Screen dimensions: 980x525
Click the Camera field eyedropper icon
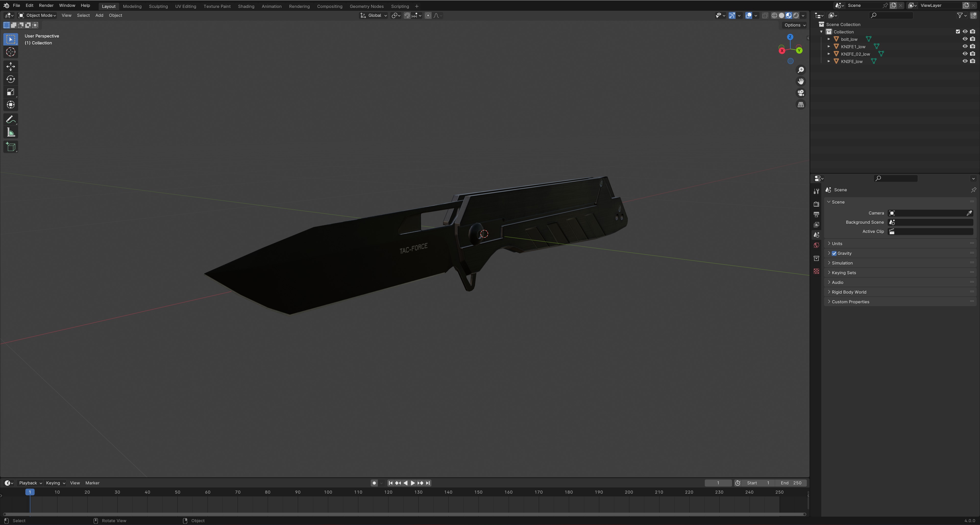tap(969, 213)
